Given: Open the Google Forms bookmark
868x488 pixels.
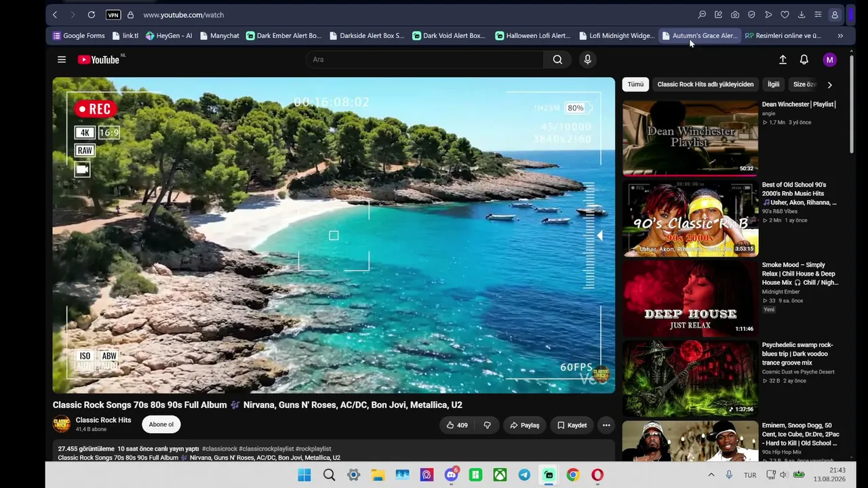Looking at the screenshot, I should click(79, 36).
